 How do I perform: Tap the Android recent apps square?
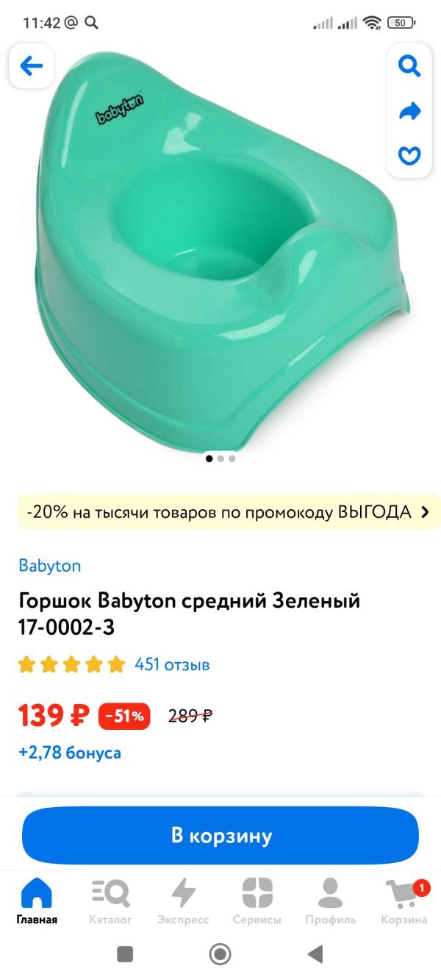125,954
